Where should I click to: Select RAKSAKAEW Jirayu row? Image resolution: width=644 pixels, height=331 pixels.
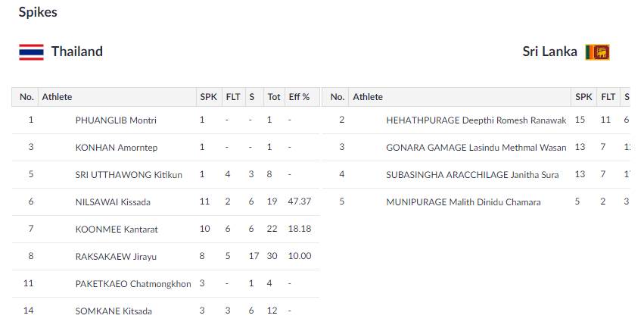[116, 256]
